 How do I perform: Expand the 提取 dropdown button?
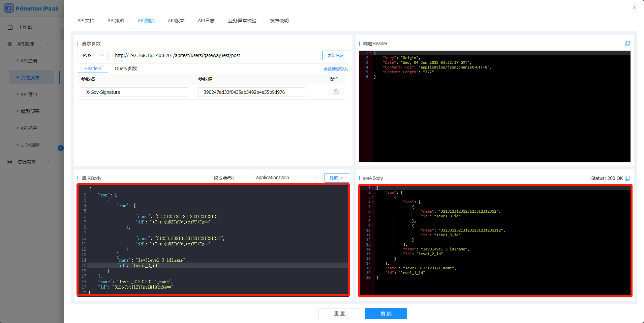336,178
